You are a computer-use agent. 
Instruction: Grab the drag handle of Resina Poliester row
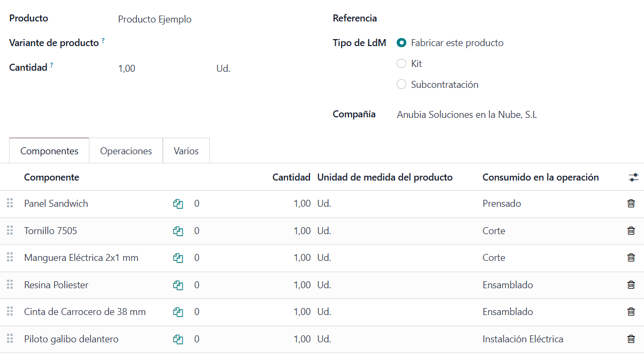click(x=10, y=285)
